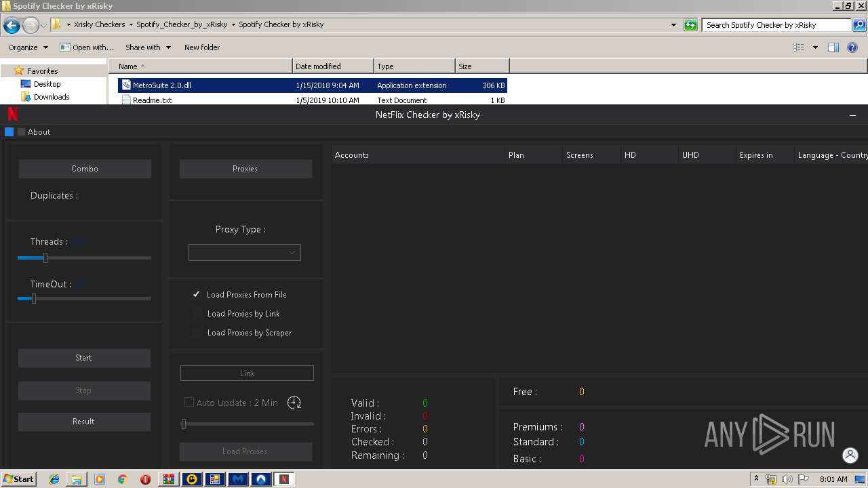Viewport: 868px width, 488px height.
Task: Click the Size column header
Action: coord(482,66)
